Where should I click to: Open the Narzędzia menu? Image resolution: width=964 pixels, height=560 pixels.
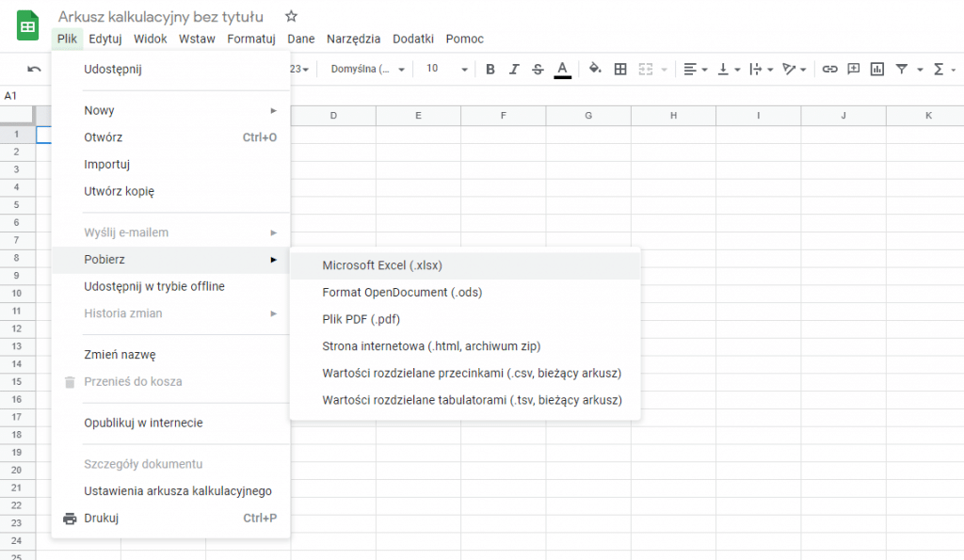[x=354, y=39]
